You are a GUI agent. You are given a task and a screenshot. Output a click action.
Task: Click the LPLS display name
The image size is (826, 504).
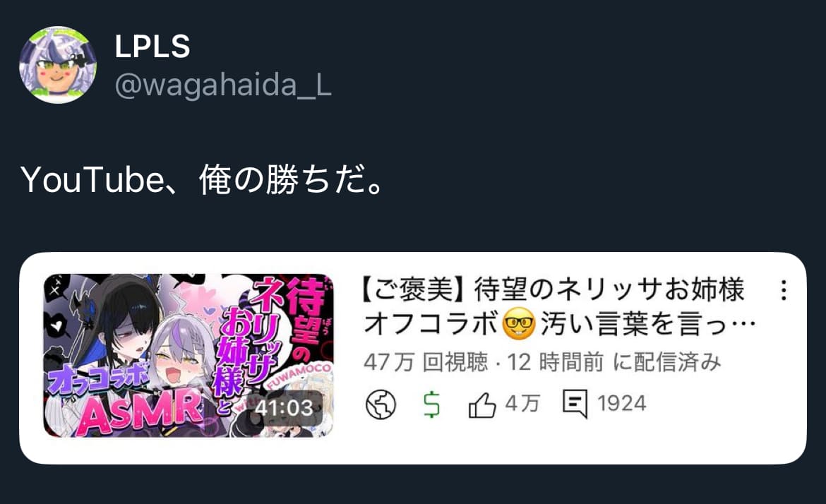click(x=152, y=47)
